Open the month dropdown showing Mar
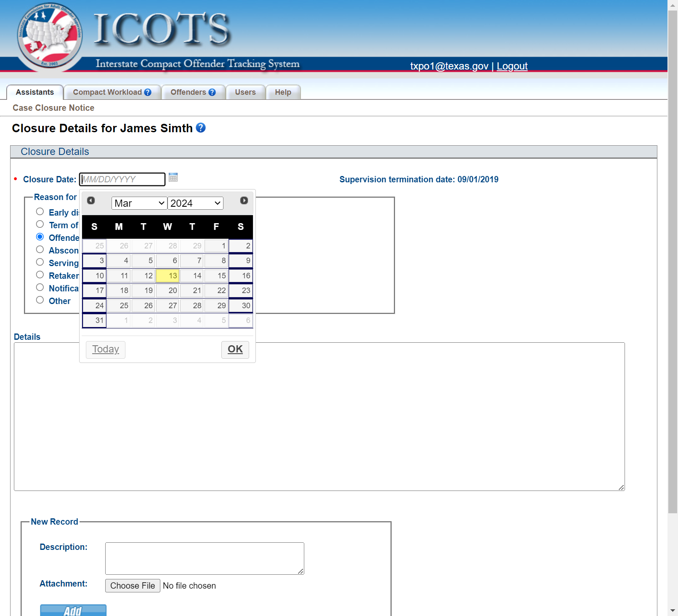Screen dimensions: 678x616 pyautogui.click(x=139, y=203)
